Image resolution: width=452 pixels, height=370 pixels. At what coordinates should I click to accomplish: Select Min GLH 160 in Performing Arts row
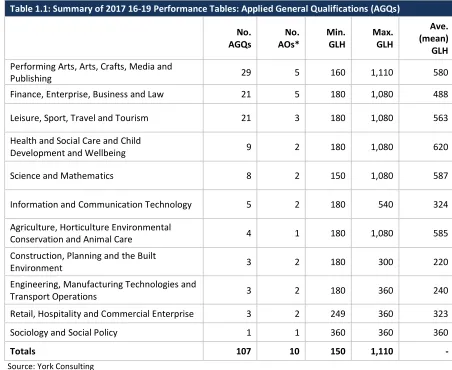coord(338,72)
